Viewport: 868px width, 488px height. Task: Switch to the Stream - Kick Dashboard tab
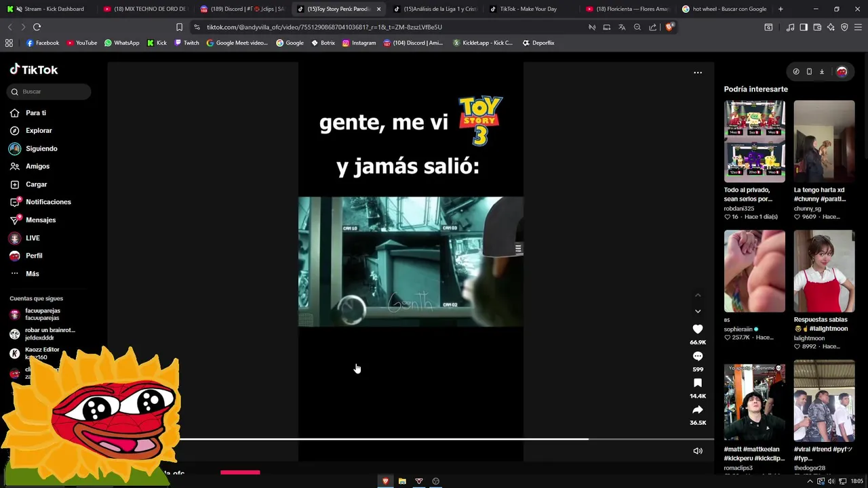pos(47,9)
